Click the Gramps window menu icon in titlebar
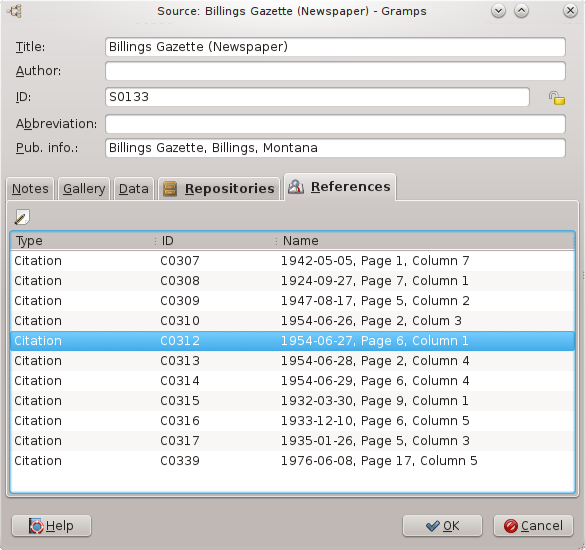The height and width of the screenshot is (550, 585). (x=14, y=11)
